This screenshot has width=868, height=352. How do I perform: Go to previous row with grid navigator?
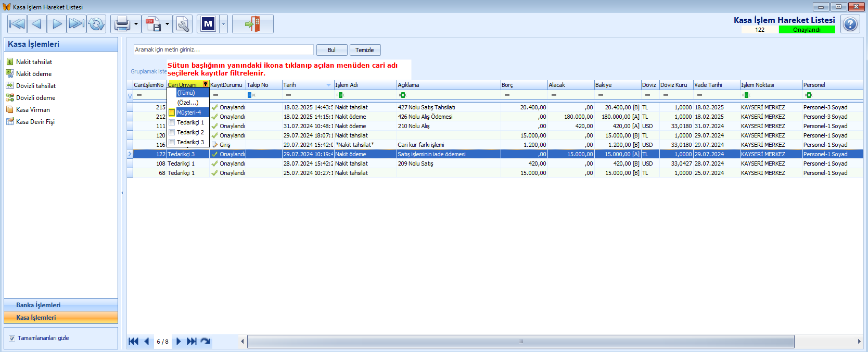(x=146, y=342)
